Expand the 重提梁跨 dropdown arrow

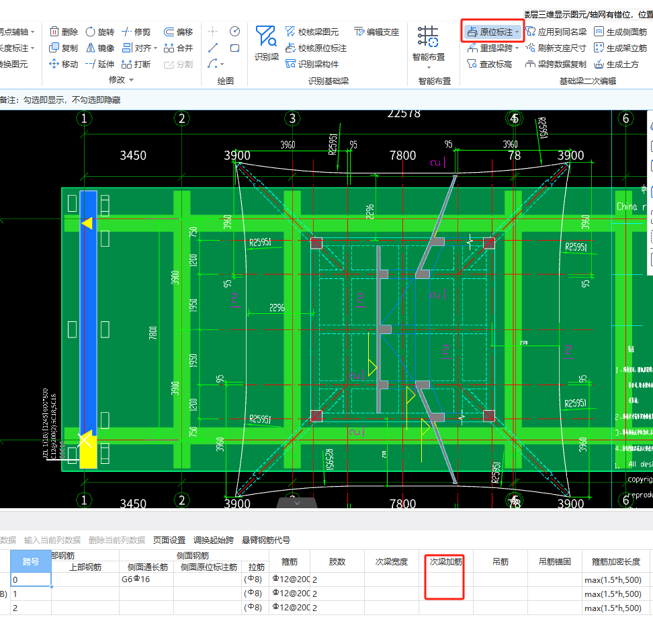pyautogui.click(x=517, y=48)
